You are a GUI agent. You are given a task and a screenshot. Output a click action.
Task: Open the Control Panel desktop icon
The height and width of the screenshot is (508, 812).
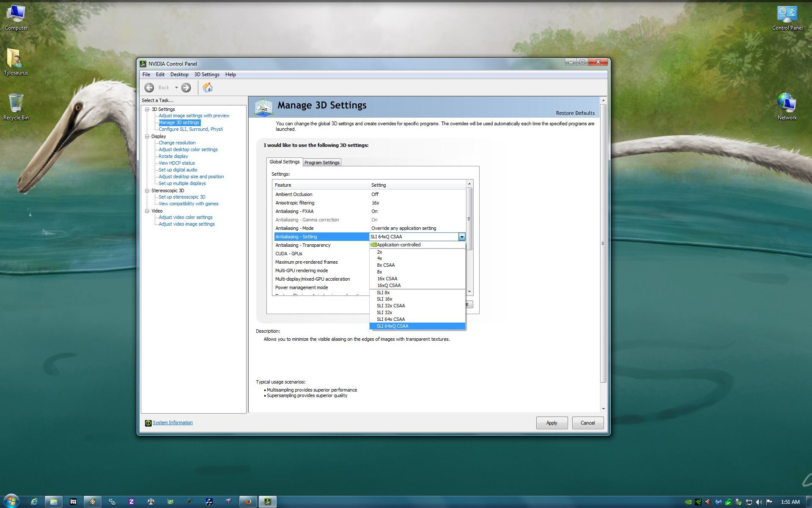[787, 18]
